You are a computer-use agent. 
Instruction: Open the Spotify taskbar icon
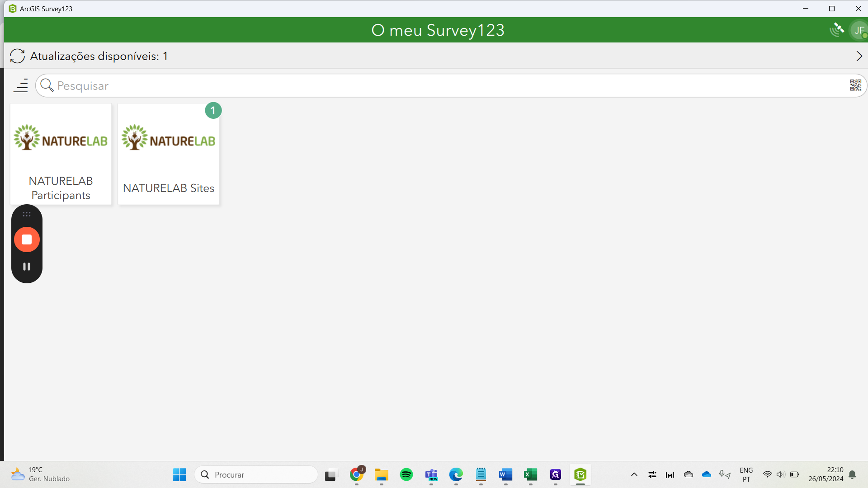(406, 474)
